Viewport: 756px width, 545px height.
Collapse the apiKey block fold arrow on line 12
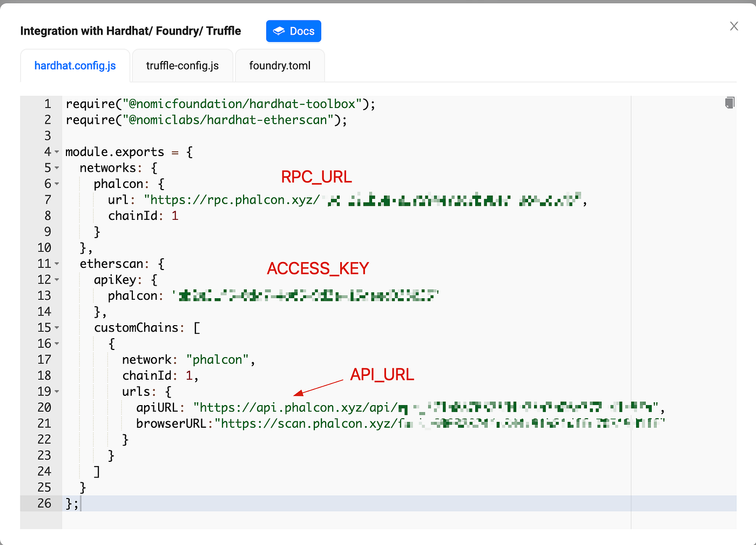coord(57,280)
